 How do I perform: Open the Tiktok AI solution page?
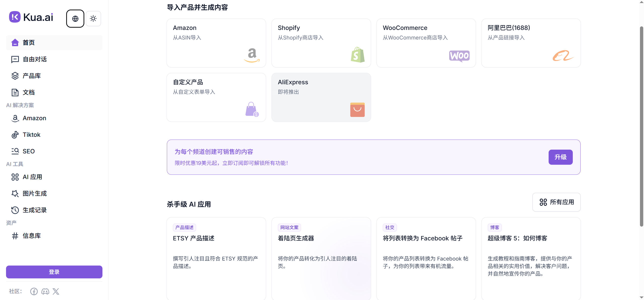[54, 135]
